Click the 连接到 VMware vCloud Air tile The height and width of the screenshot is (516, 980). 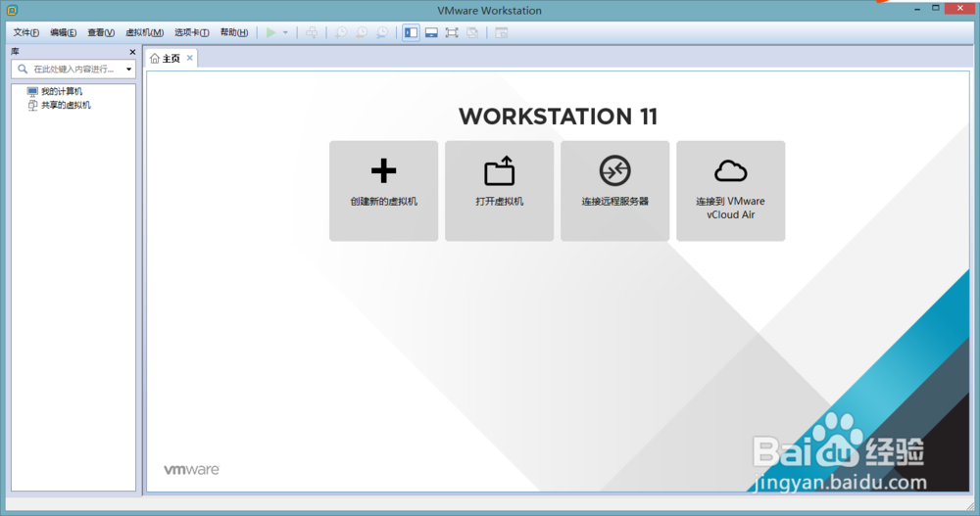pos(731,191)
